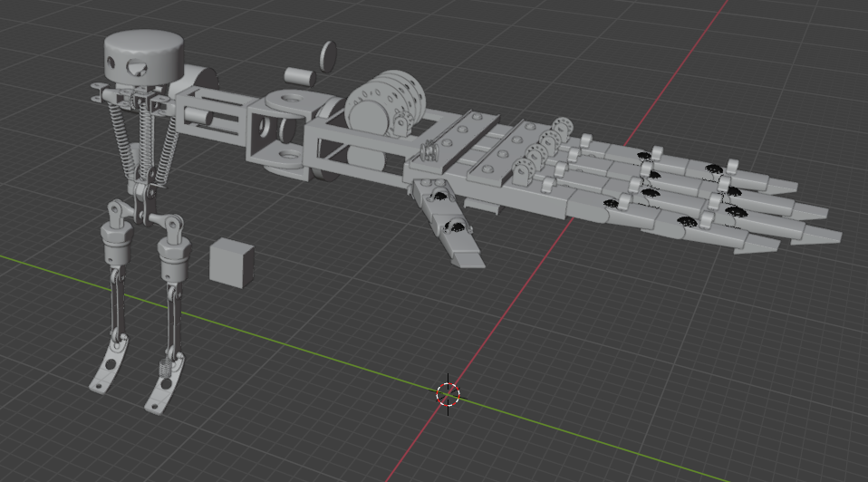
Task: Select the foot plate with the small spring
Action: [163, 385]
